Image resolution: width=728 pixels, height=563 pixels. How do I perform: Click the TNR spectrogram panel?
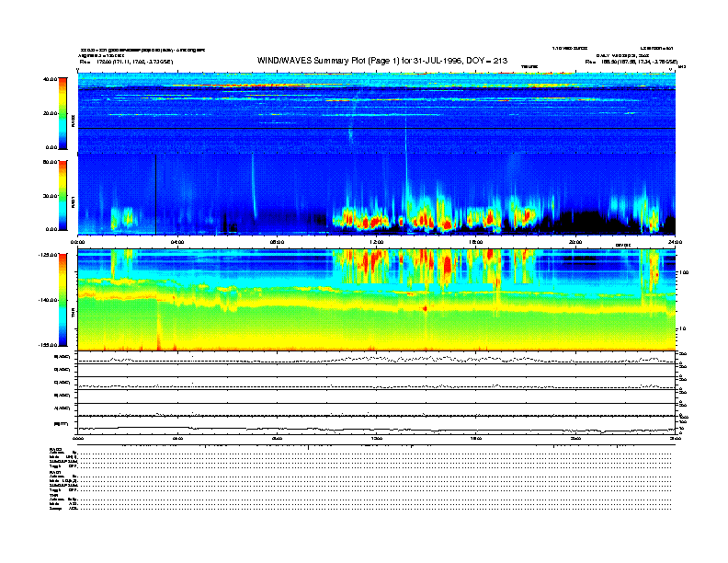(x=377, y=300)
